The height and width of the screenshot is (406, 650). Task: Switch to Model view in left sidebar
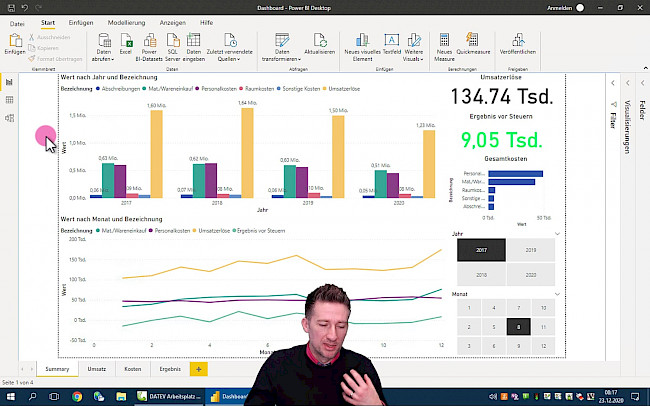point(9,118)
